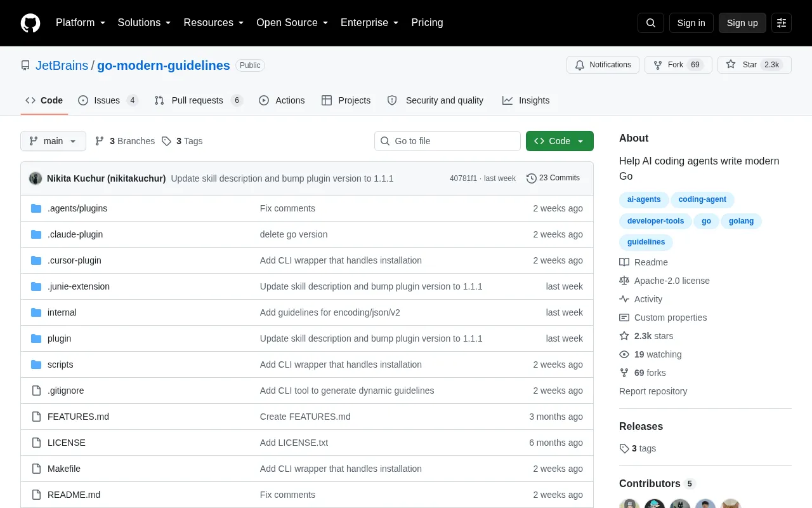
Task: Expand the Open Source menu
Action: pos(292,23)
